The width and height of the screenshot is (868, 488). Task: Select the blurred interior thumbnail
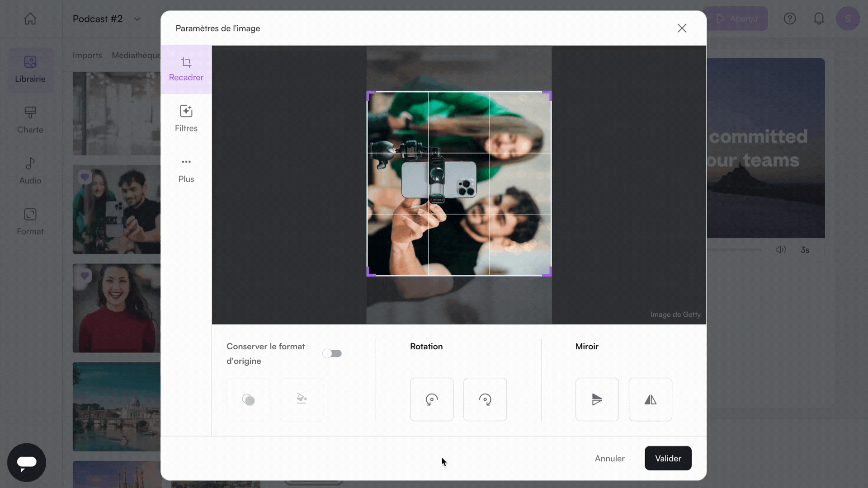[x=117, y=113]
